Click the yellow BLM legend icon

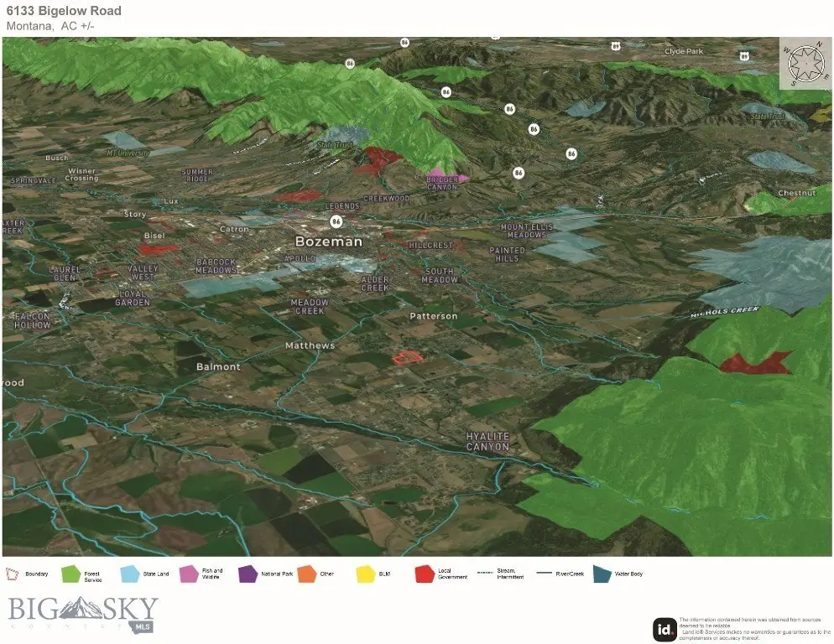coord(364,574)
